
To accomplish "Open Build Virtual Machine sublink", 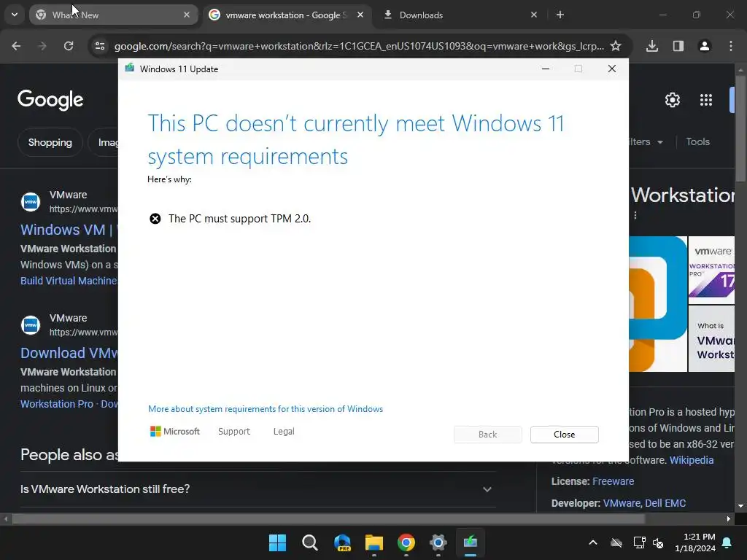I will click(x=69, y=281).
